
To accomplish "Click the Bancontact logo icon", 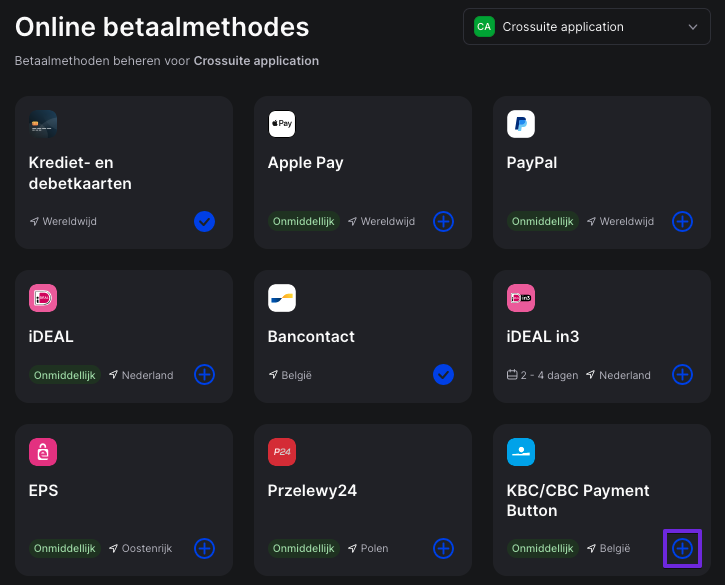I will (x=282, y=298).
